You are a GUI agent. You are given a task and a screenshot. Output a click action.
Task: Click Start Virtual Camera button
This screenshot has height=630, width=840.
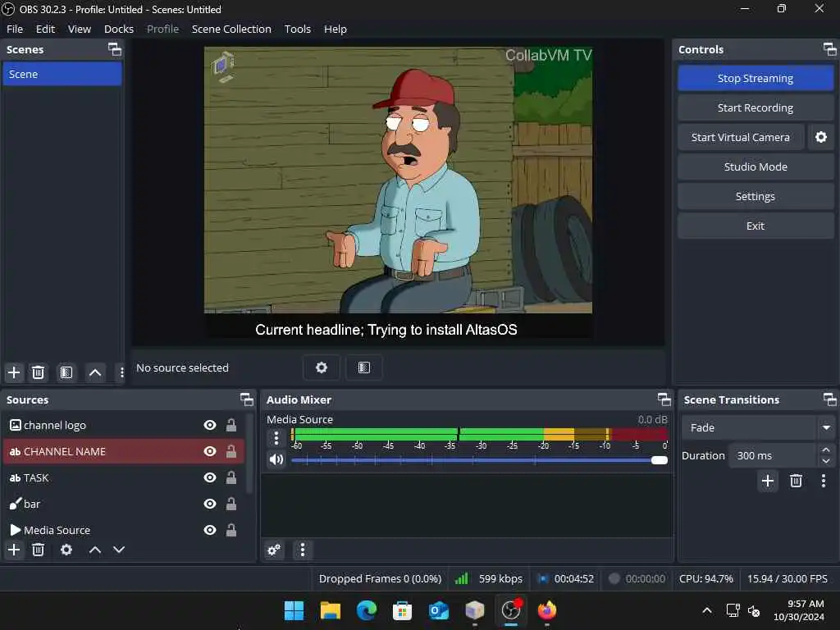point(741,137)
